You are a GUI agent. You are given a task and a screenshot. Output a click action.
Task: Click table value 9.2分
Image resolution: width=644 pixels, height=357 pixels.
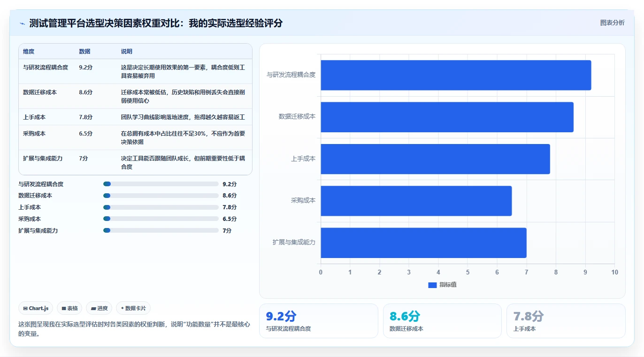tap(86, 68)
